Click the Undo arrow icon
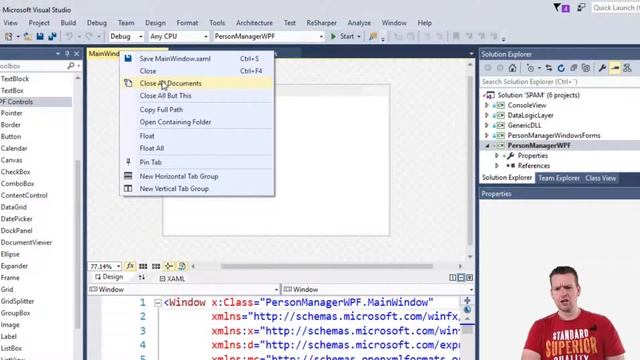The width and height of the screenshot is (640, 360). click(69, 36)
